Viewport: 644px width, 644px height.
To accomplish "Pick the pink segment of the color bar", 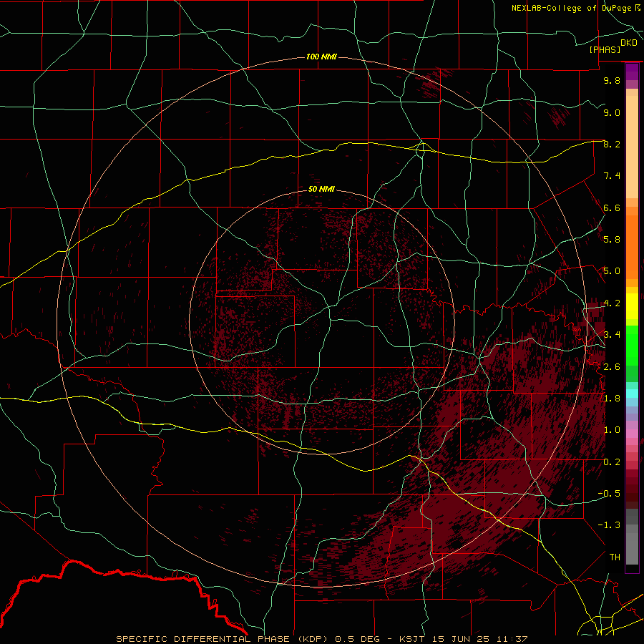I will coord(632,434).
